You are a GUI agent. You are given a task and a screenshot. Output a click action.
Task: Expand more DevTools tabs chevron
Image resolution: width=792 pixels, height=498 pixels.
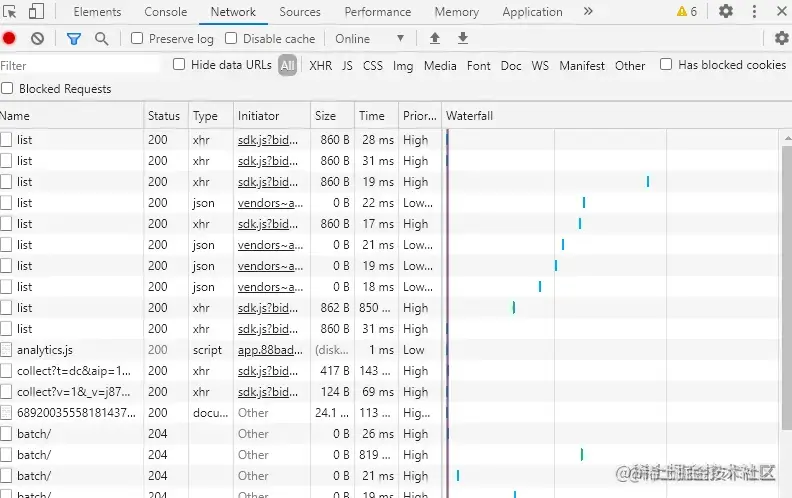tap(588, 11)
